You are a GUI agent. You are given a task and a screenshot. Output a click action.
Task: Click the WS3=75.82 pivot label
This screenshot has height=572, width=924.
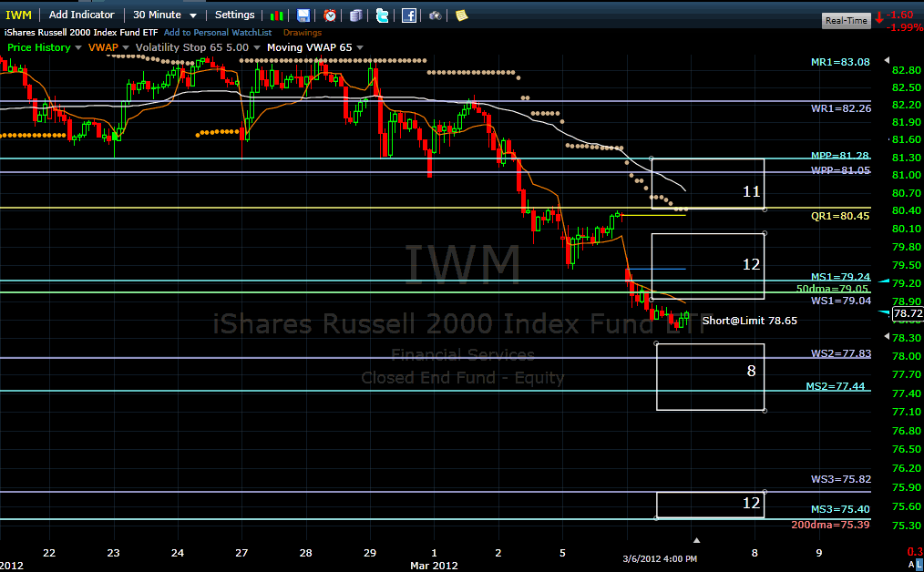click(x=841, y=479)
